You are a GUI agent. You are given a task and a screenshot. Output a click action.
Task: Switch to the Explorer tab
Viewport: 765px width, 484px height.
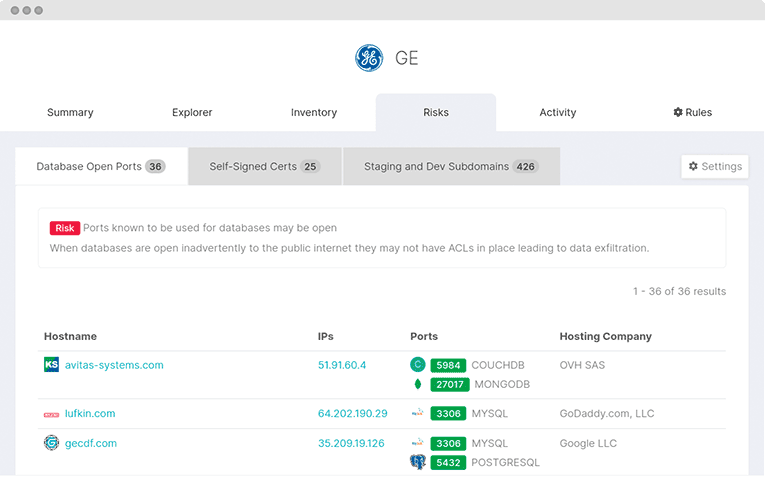point(192,112)
